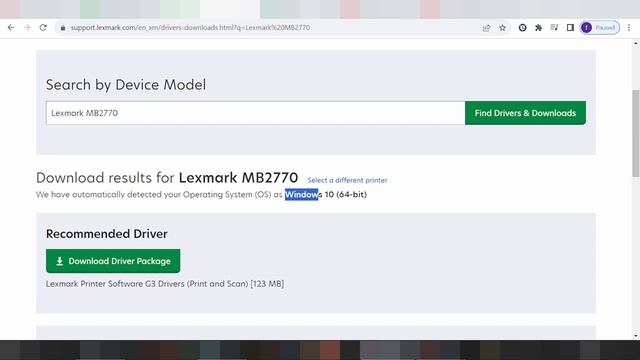Viewport: 640px width, 360px height.
Task: Follow Select a different printer link
Action: coord(347,180)
